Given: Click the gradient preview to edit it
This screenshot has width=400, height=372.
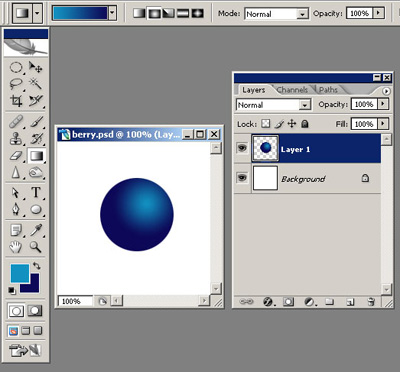Looking at the screenshot, I should [x=80, y=13].
